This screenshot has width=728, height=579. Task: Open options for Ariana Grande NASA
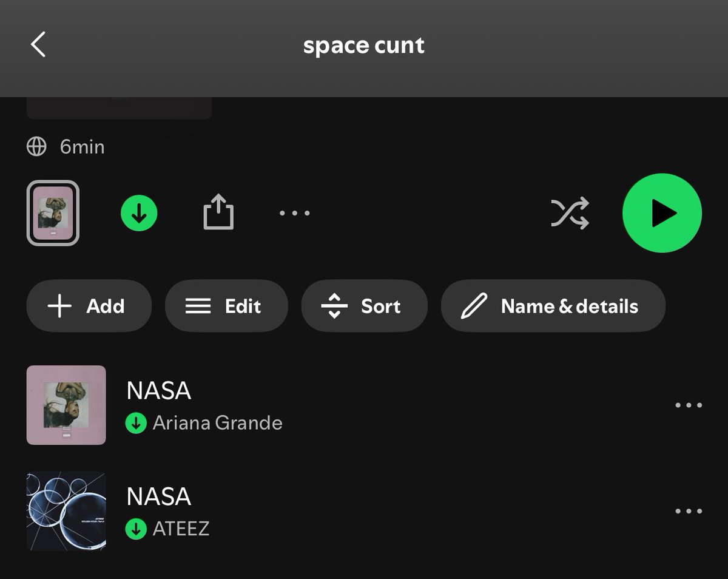(689, 405)
